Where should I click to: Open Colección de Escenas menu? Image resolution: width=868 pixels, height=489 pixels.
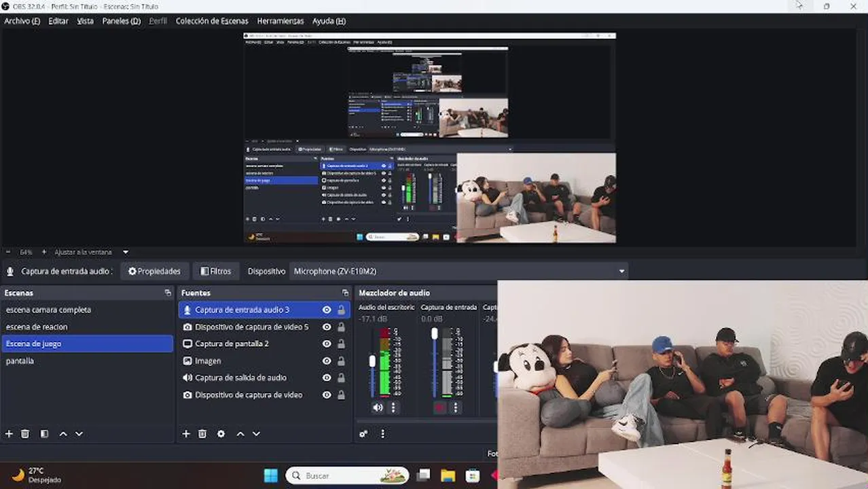212,21
